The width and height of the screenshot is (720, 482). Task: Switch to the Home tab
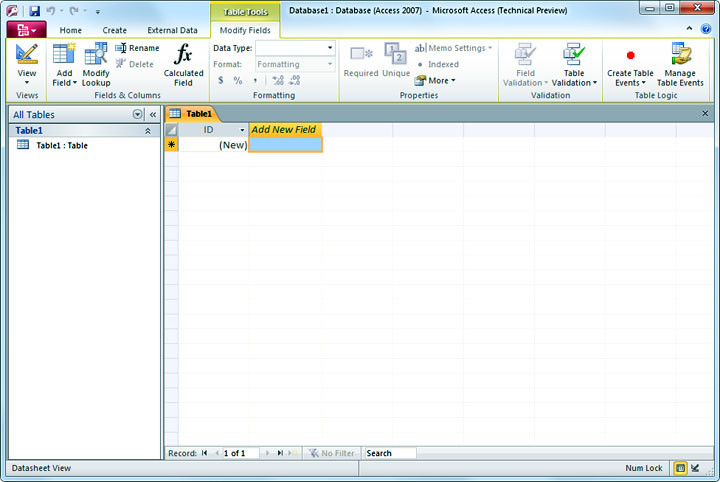[x=70, y=30]
